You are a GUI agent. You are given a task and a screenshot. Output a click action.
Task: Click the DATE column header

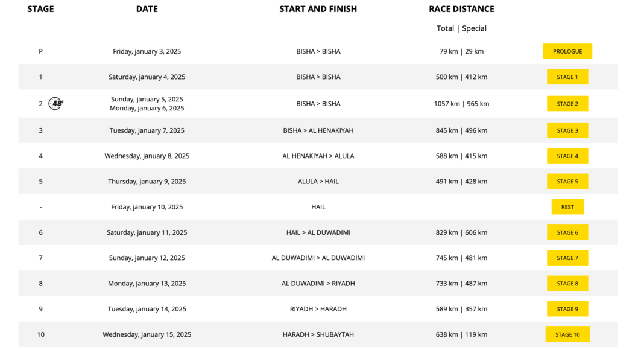(x=147, y=9)
